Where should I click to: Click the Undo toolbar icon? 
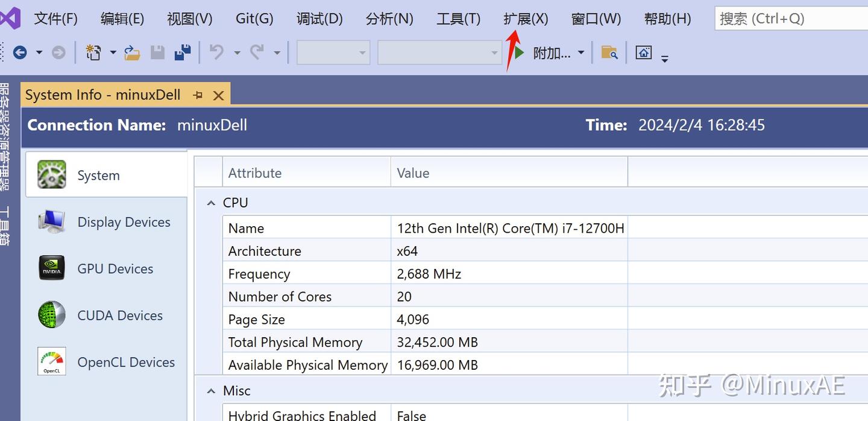pos(218,52)
